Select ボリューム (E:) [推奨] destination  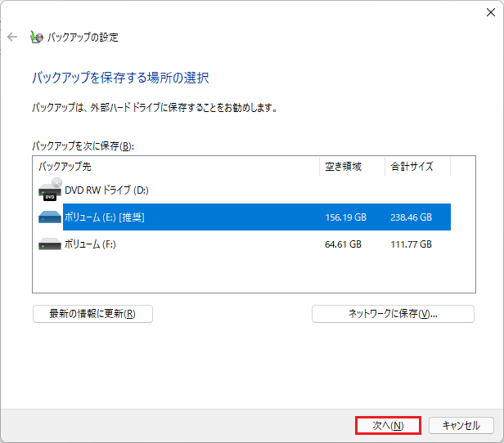tap(245, 217)
